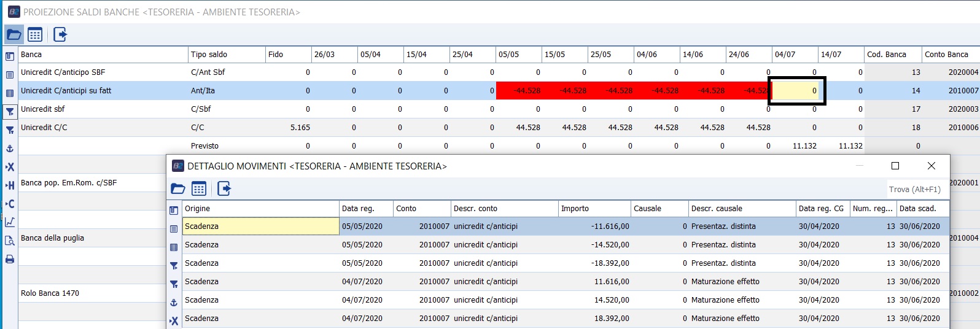This screenshot has width=980, height=329.
Task: Select red -44.528 cell under 05/05 column
Action: point(519,91)
